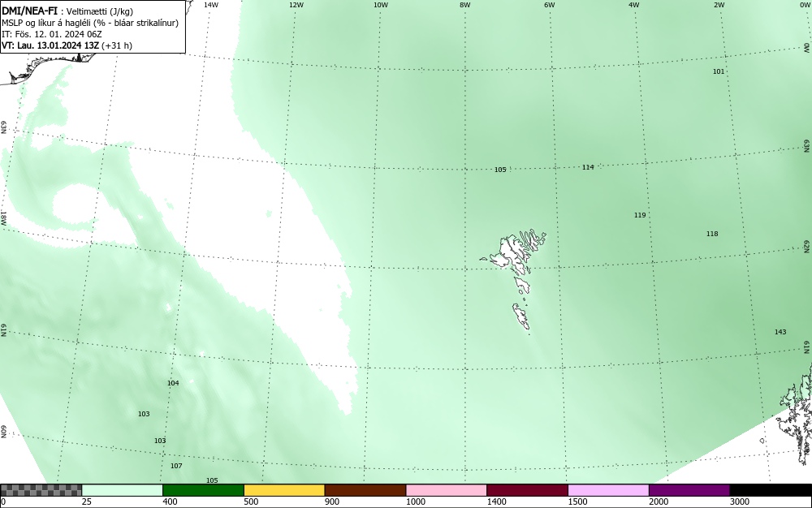Click the checkered 0–25 legend swatch

coord(41,490)
